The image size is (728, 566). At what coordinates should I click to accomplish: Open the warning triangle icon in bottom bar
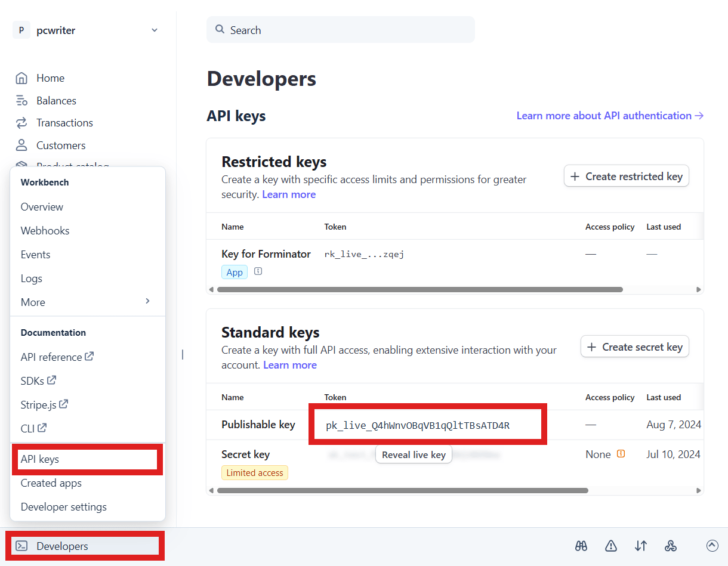(611, 546)
